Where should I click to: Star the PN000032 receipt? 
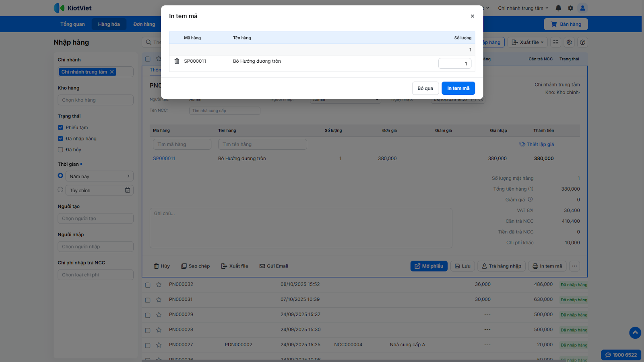point(159,285)
